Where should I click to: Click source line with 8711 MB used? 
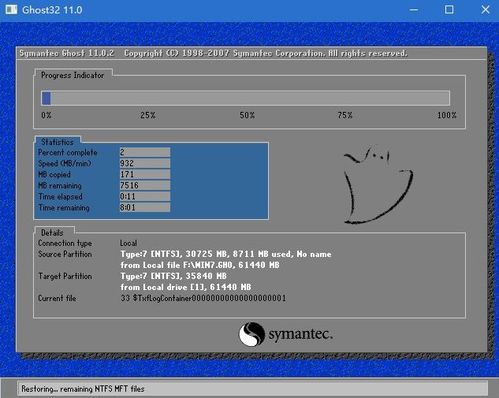click(x=226, y=254)
